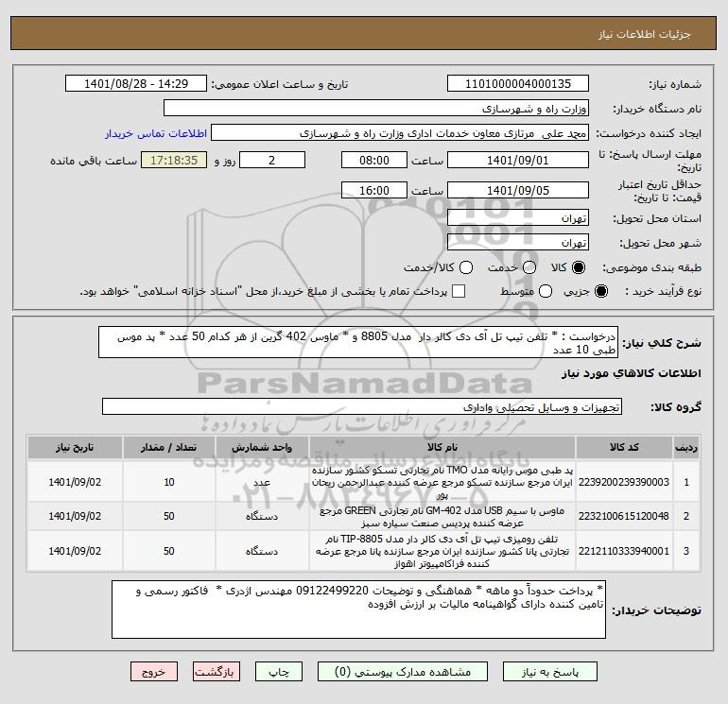The height and width of the screenshot is (704, 728).
Task: Click quantity 10 in row 1
Action: click(x=169, y=482)
